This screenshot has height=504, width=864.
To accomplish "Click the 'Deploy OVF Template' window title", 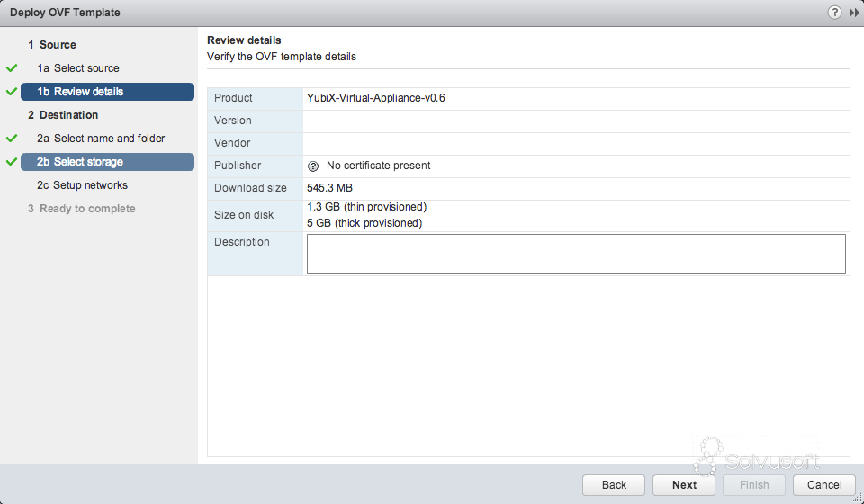I will coord(65,12).
